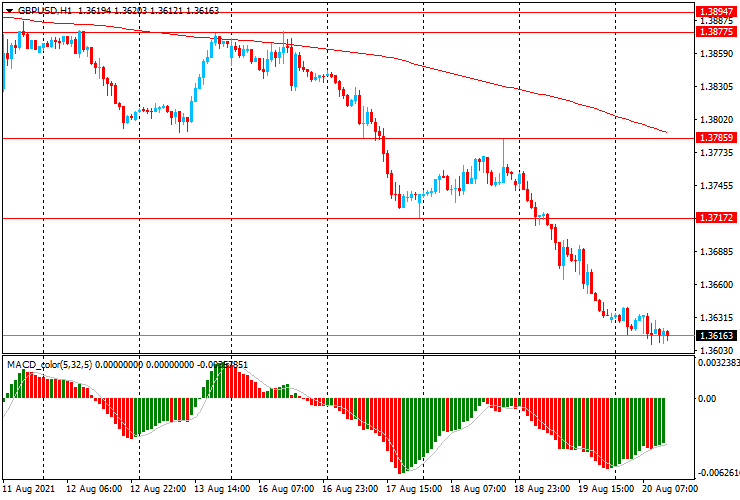Open the chart dropdown arrow beside GBPUSD,H1
Viewport: 740px width, 500px height.
coord(9,10)
